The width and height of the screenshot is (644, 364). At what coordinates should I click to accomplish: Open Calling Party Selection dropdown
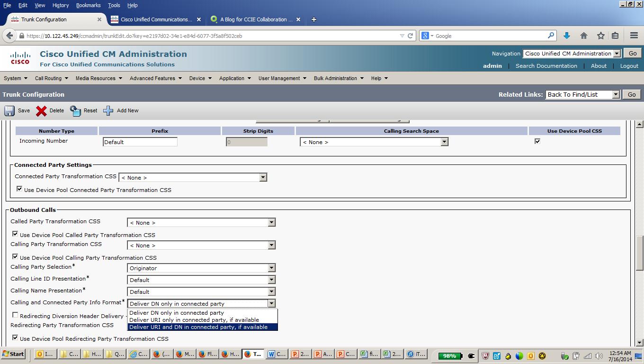point(201,268)
